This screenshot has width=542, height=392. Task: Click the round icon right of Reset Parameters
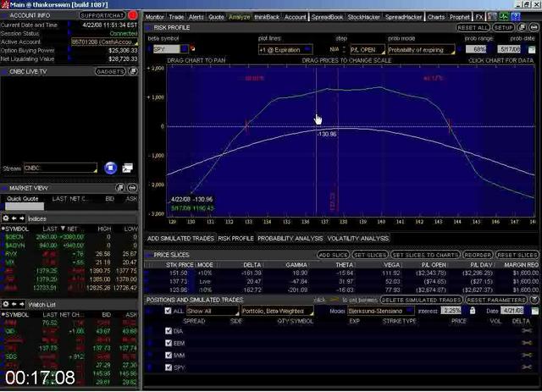click(x=534, y=300)
